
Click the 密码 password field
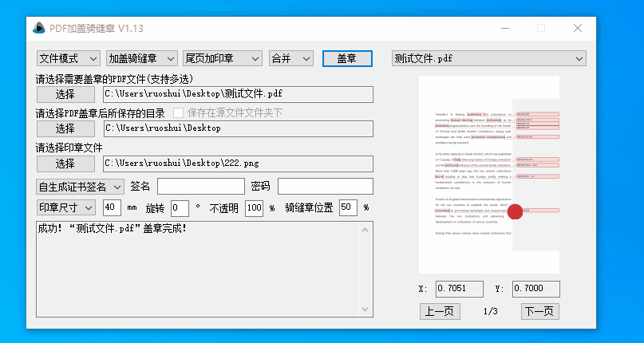click(x=326, y=187)
